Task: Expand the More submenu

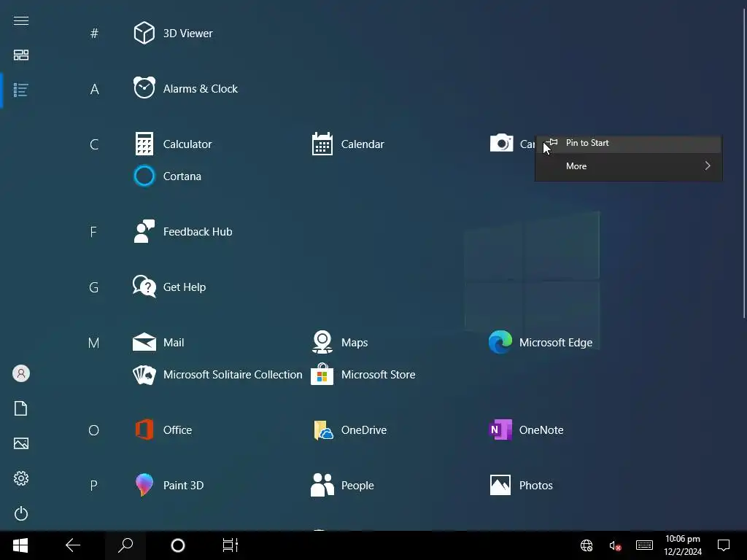Action: (628, 166)
